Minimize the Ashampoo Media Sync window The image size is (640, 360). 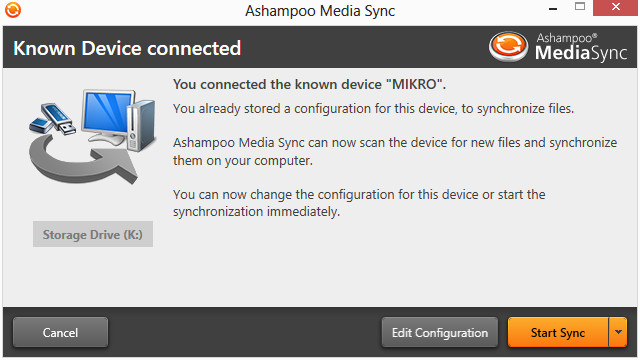(x=553, y=8)
